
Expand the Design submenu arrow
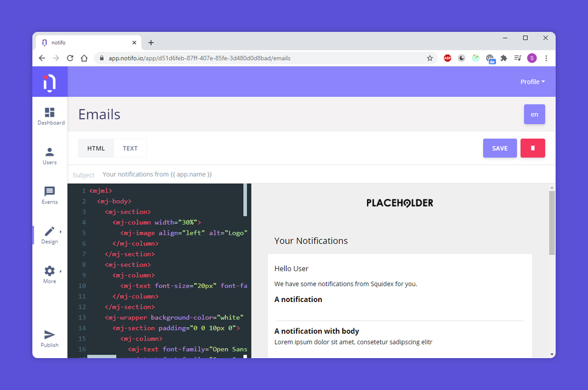point(60,232)
